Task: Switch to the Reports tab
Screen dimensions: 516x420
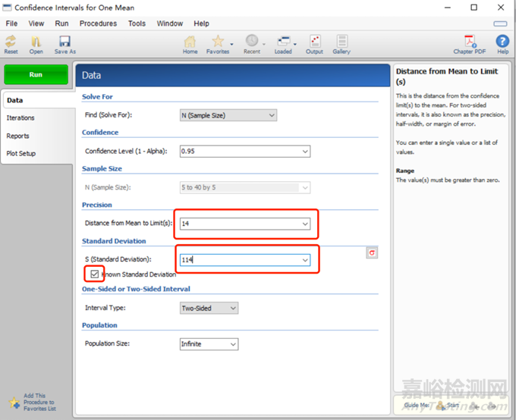Action: tap(17, 136)
